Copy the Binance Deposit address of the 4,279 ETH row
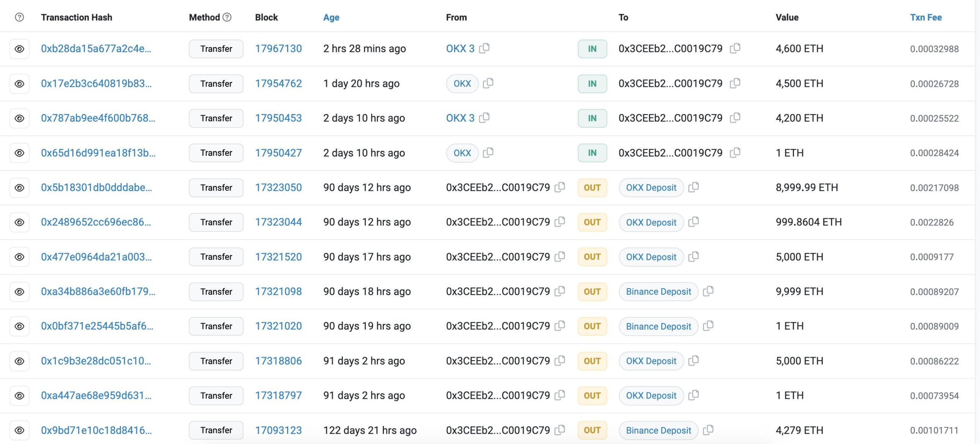 click(x=708, y=430)
